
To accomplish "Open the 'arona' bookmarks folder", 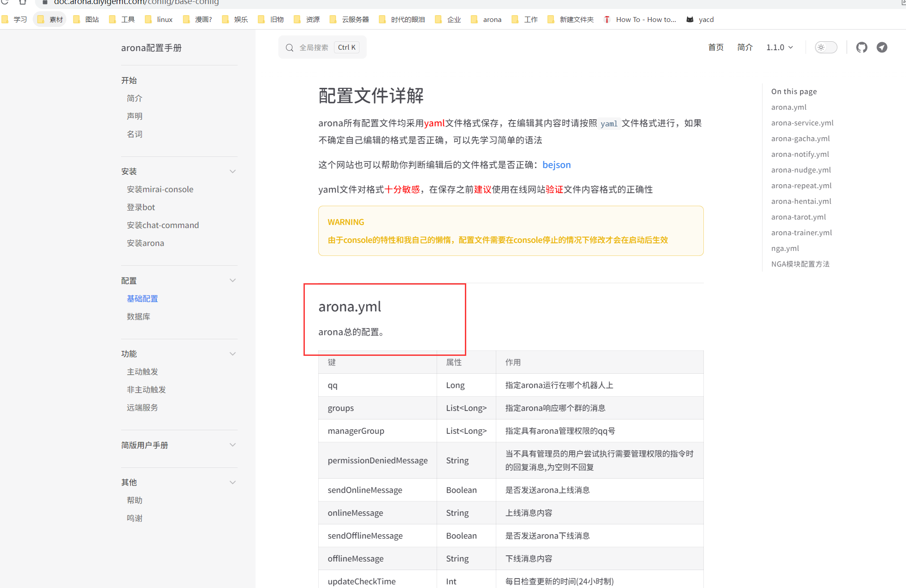I will click(486, 19).
